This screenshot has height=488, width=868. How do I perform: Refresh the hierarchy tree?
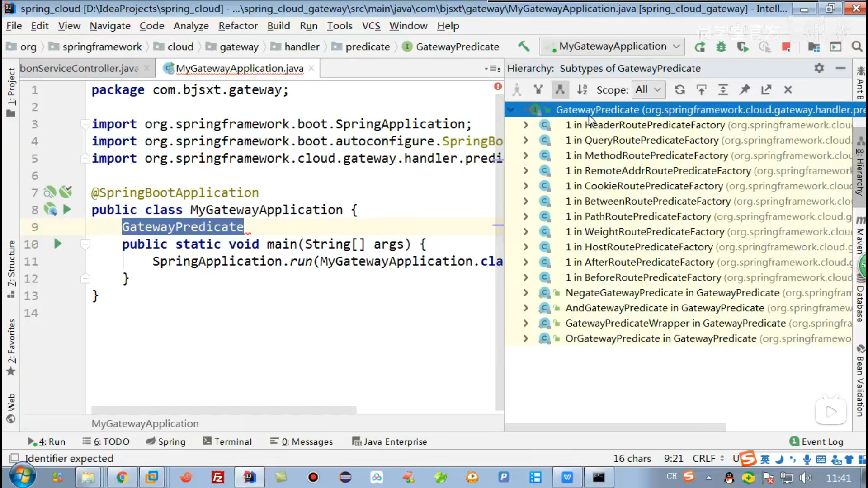(x=679, y=90)
